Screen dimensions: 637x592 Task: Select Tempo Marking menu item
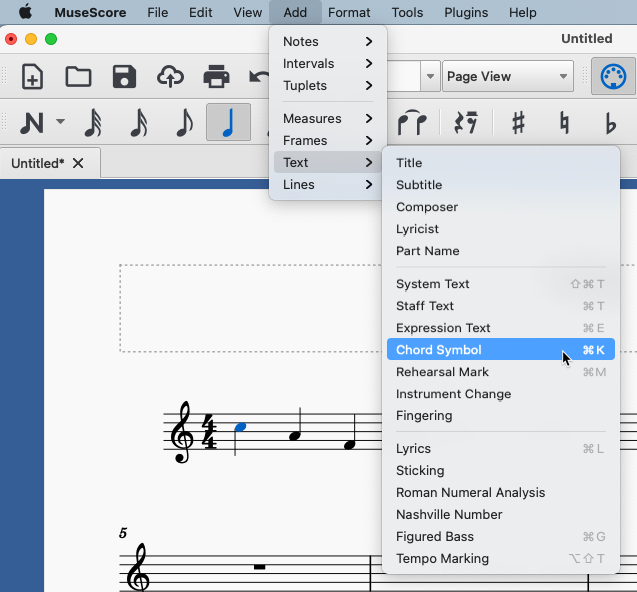(x=500, y=558)
